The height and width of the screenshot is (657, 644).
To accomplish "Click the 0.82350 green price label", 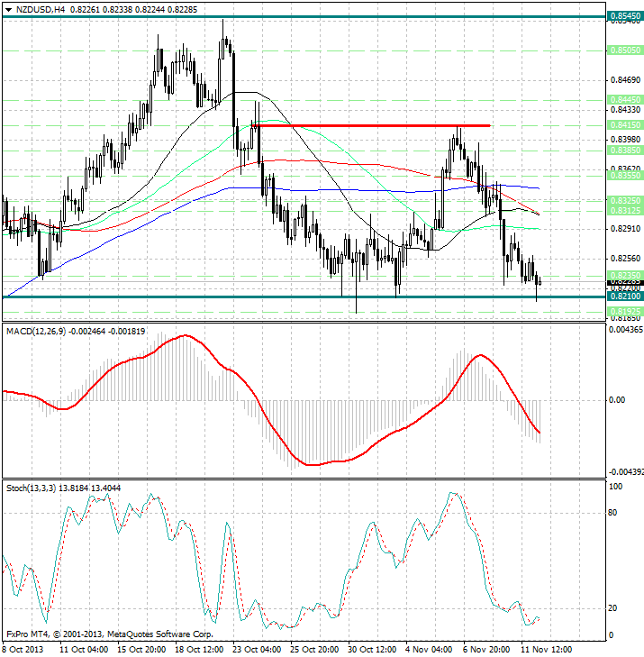I will click(625, 275).
